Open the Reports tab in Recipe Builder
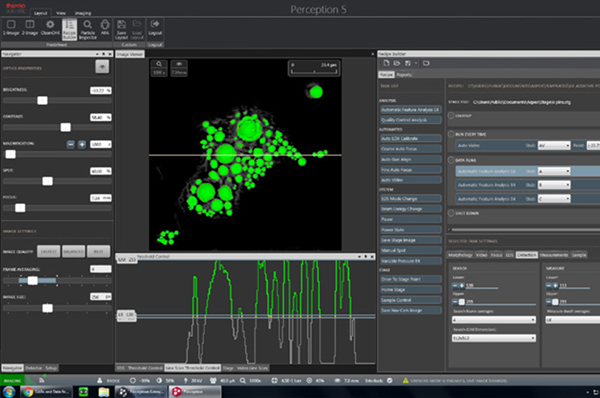600x398 pixels. click(x=404, y=75)
